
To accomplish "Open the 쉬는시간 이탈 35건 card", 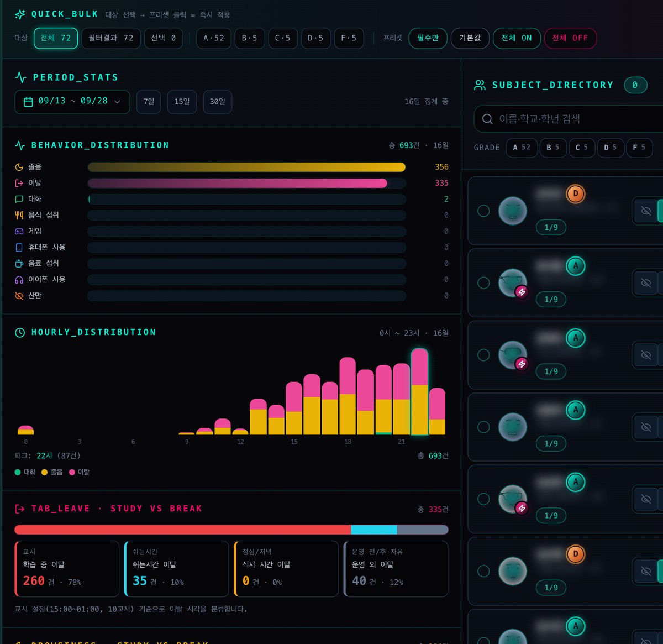I will click(x=177, y=569).
